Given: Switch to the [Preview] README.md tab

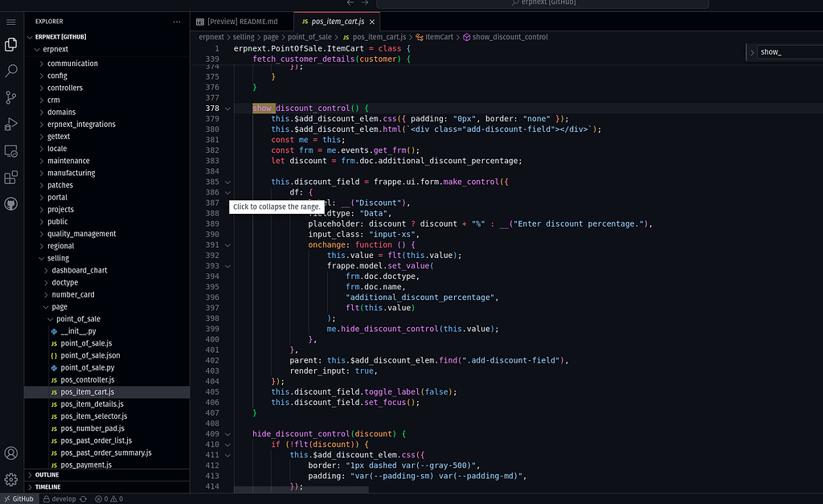Looking at the screenshot, I should 242,22.
